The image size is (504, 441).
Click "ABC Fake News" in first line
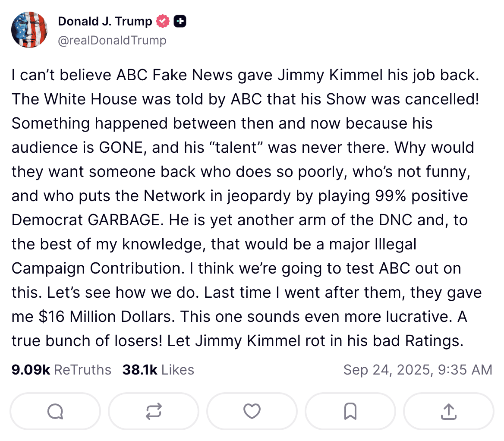click(x=174, y=75)
